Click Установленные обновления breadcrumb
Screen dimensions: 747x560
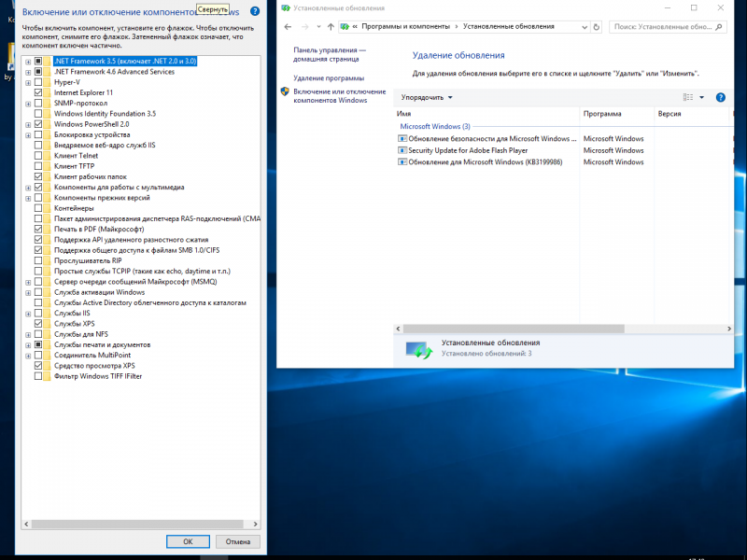coord(508,27)
